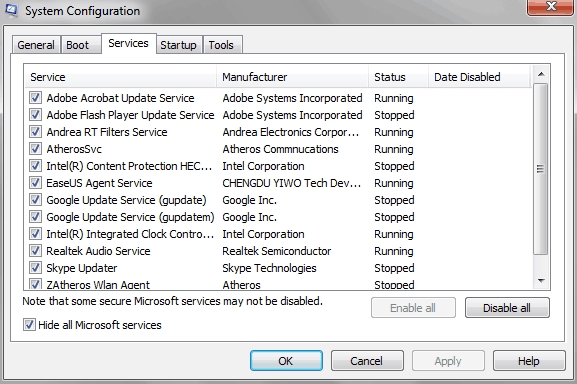Click the services list scrollbar thumb

pyautogui.click(x=541, y=169)
